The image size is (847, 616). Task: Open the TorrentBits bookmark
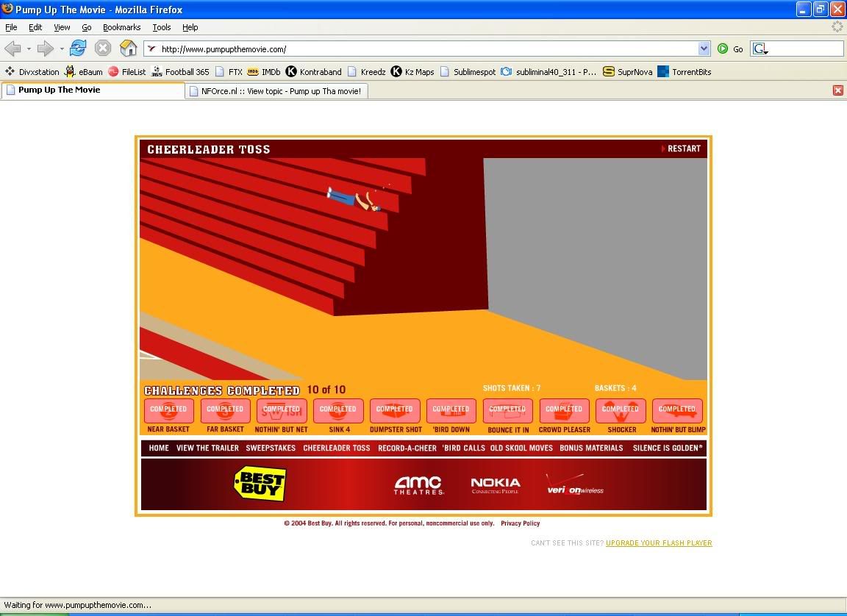click(x=685, y=71)
